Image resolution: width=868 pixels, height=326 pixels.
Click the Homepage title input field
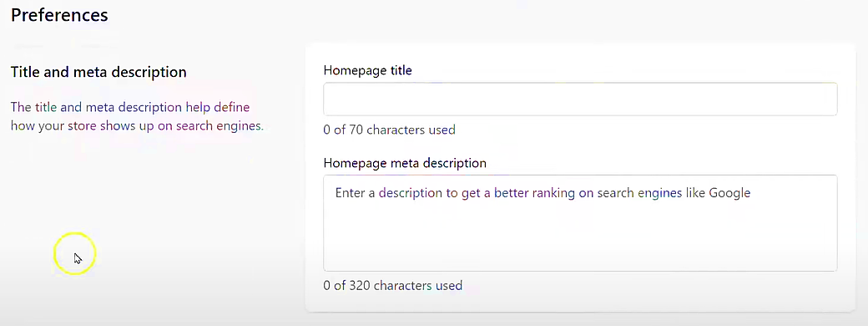click(x=580, y=99)
